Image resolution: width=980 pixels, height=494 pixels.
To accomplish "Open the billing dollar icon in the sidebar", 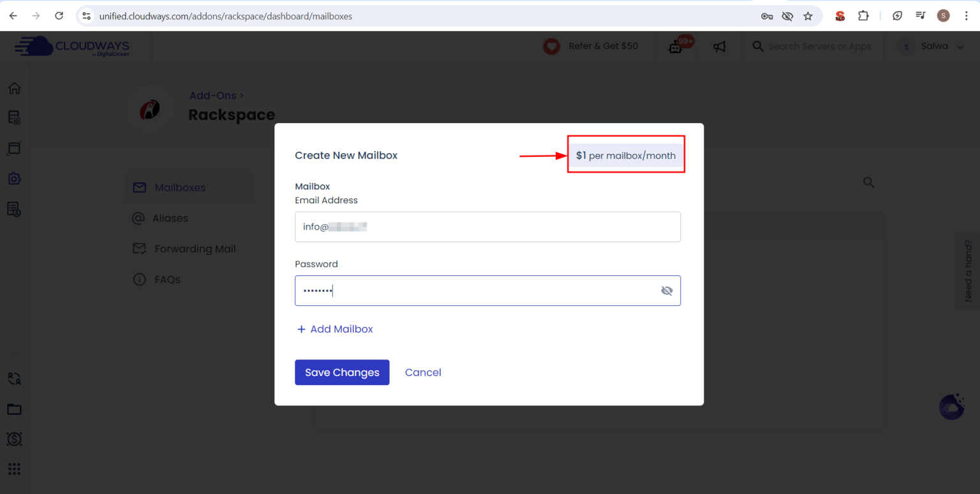I will [14, 439].
